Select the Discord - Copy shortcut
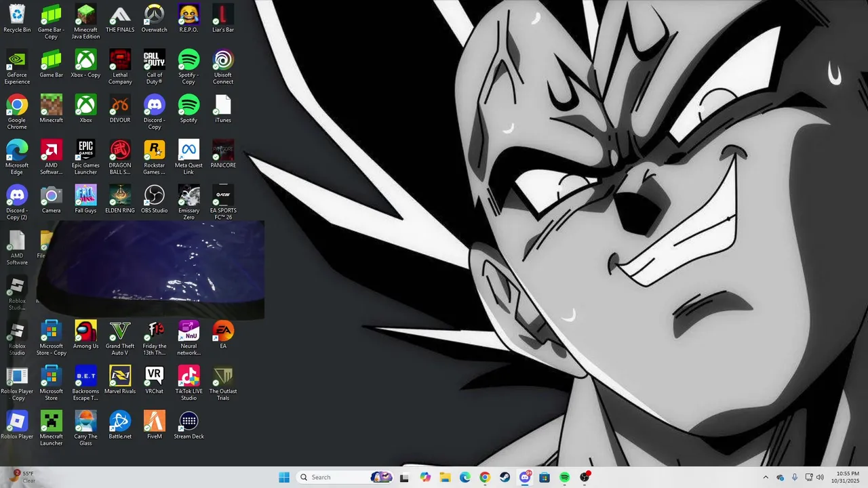 [x=155, y=112]
